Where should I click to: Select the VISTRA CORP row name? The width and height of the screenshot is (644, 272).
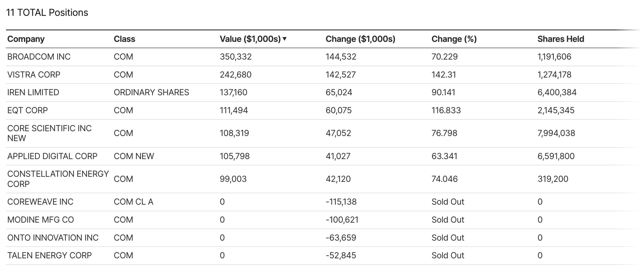point(33,75)
